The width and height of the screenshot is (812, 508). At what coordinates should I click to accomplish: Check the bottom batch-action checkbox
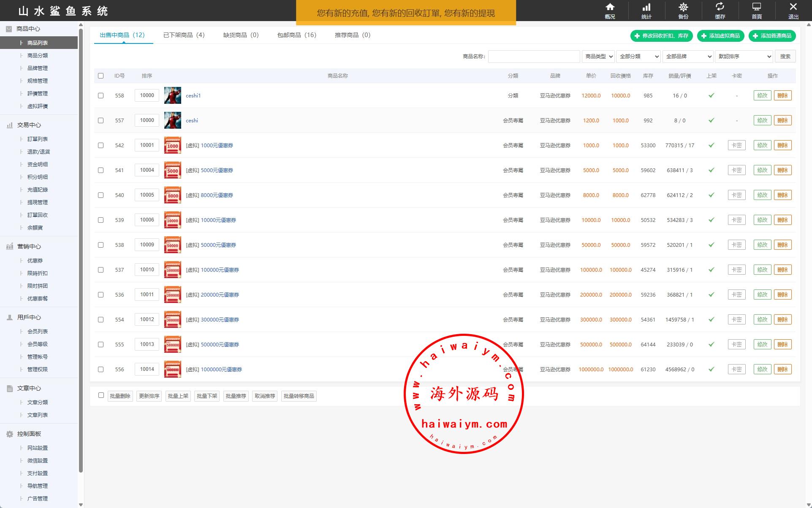point(101,395)
